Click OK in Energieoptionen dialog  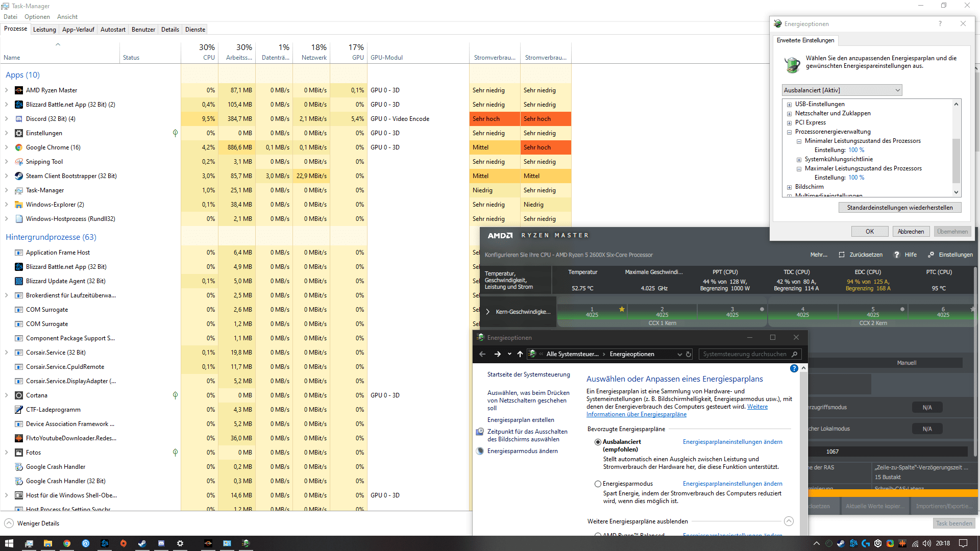[870, 232]
